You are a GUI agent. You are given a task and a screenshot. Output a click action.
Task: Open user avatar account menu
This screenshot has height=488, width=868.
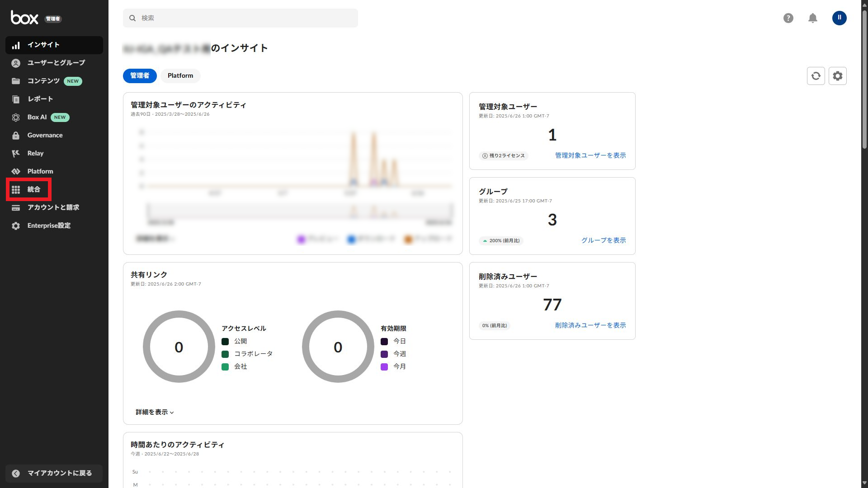pos(839,18)
